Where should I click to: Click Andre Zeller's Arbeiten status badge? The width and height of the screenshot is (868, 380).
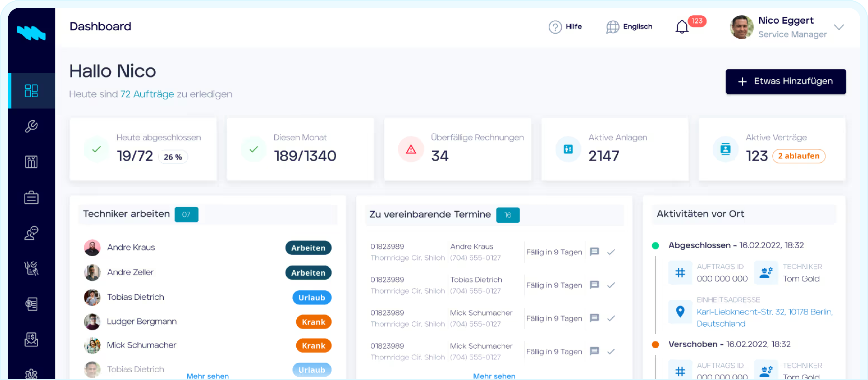308,273
